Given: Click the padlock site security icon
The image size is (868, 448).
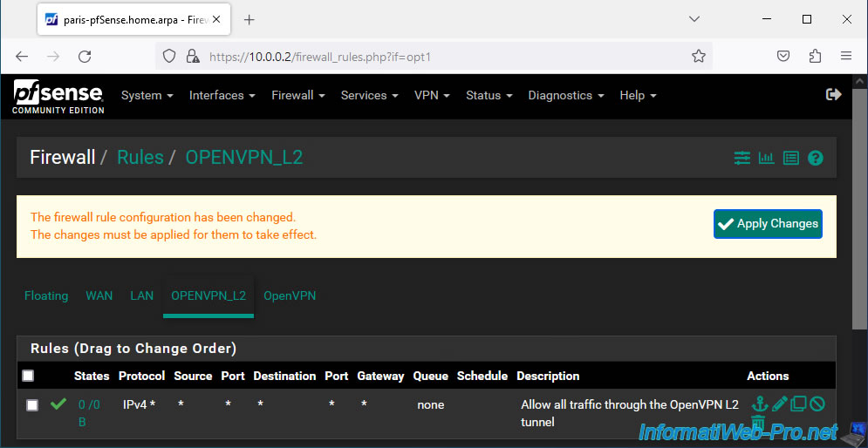Looking at the screenshot, I should pyautogui.click(x=192, y=56).
